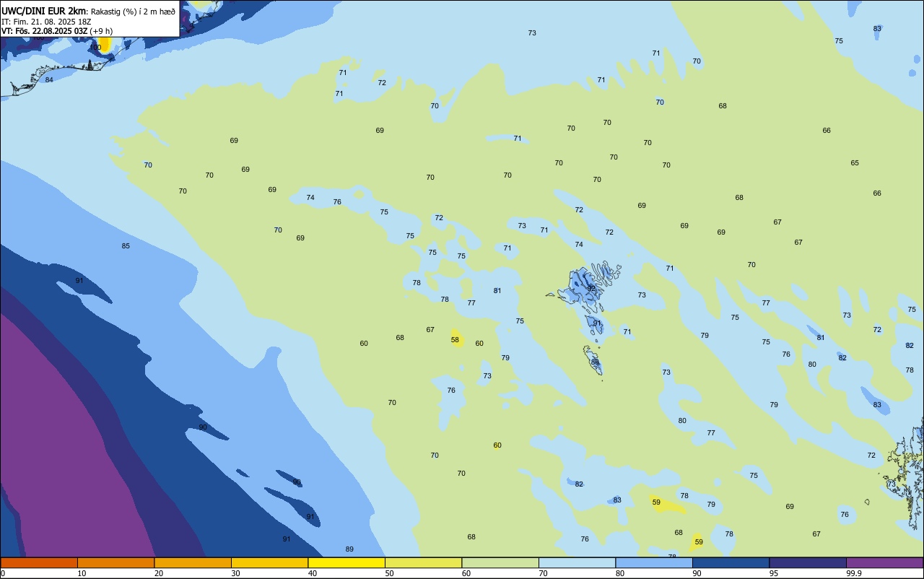924x579 pixels.
Task: Select the "Rakastig (%) í 2 m hæð" label
Action: [133, 12]
